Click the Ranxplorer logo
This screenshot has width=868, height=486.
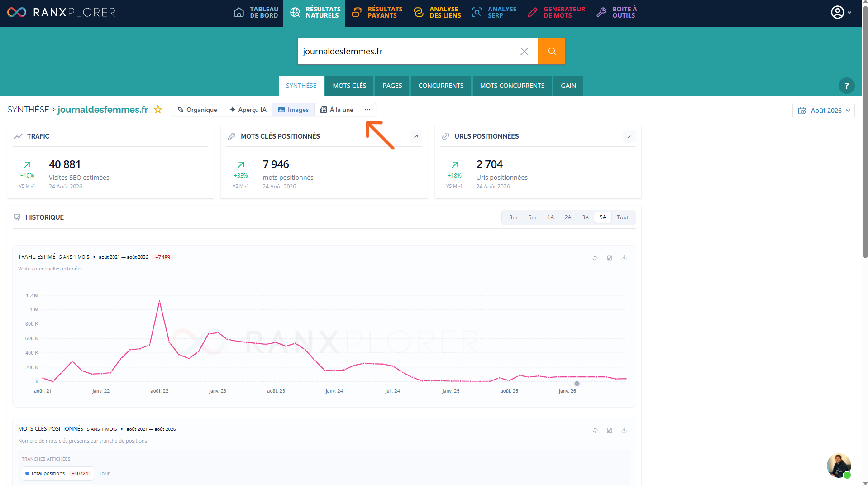pos(61,12)
